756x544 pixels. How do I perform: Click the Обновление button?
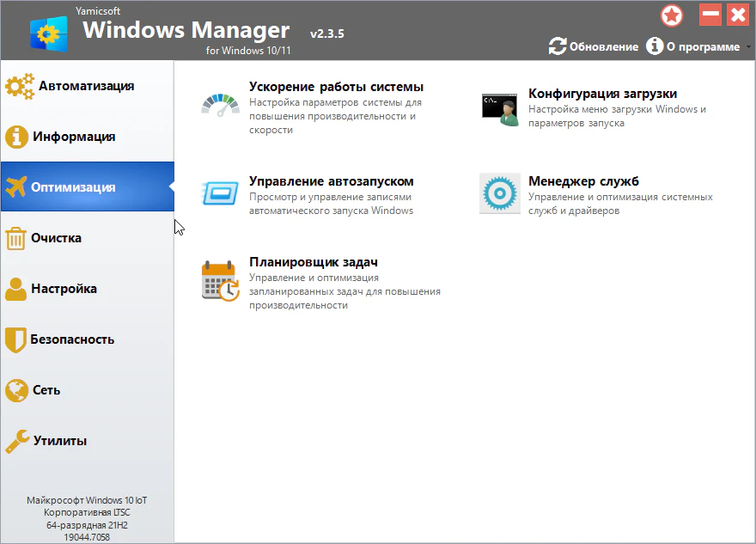pos(603,47)
